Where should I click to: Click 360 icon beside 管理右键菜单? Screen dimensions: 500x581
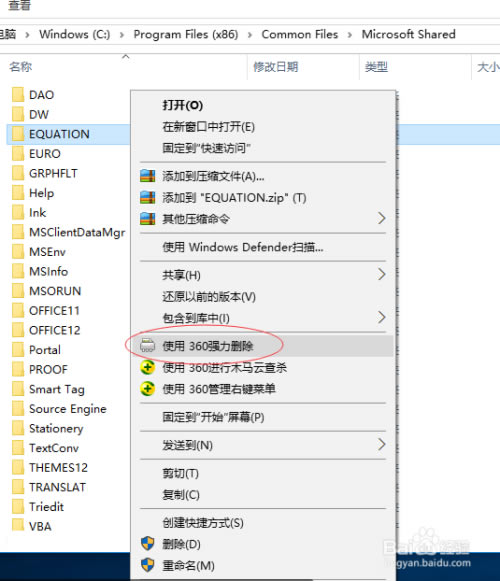point(148,389)
